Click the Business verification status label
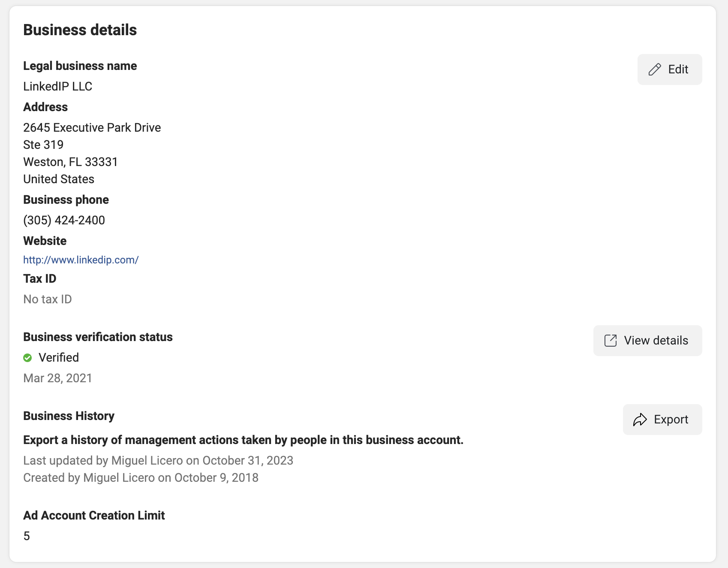The height and width of the screenshot is (568, 728). coord(98,337)
